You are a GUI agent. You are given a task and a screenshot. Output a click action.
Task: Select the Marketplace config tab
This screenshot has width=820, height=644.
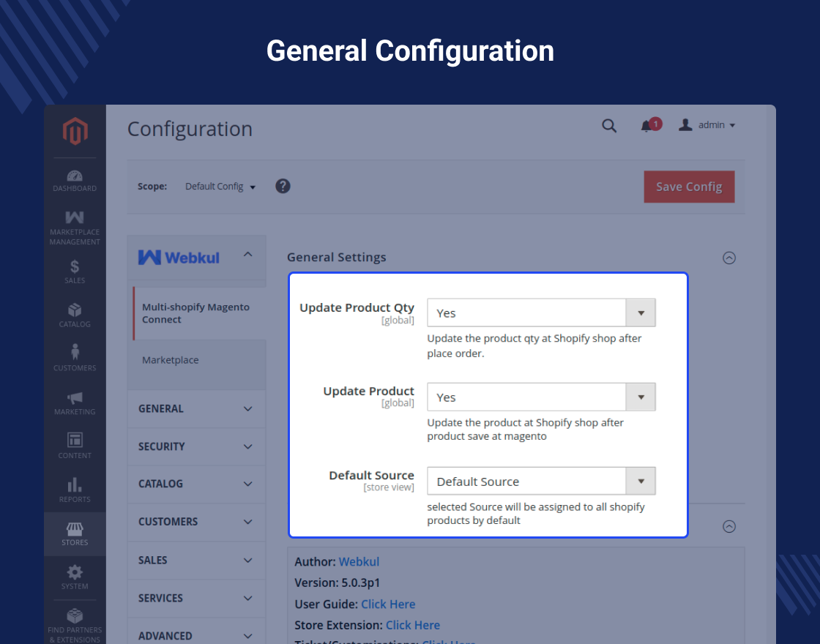click(171, 359)
